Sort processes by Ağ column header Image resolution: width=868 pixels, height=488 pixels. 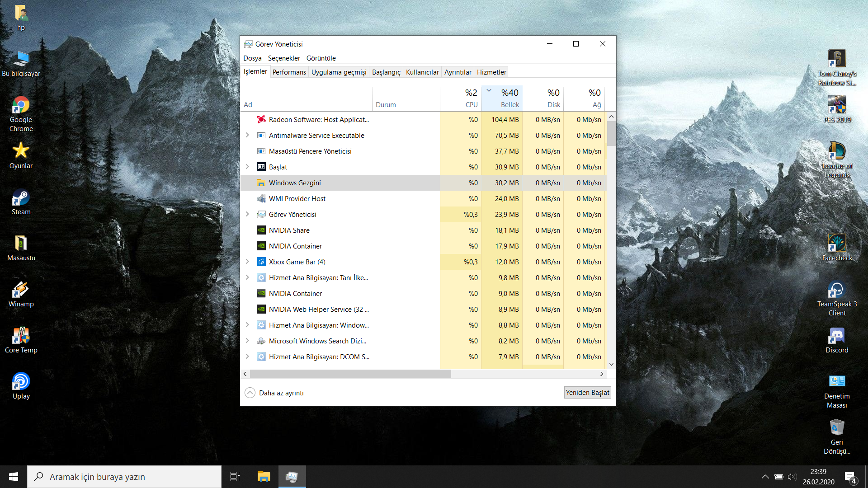584,98
